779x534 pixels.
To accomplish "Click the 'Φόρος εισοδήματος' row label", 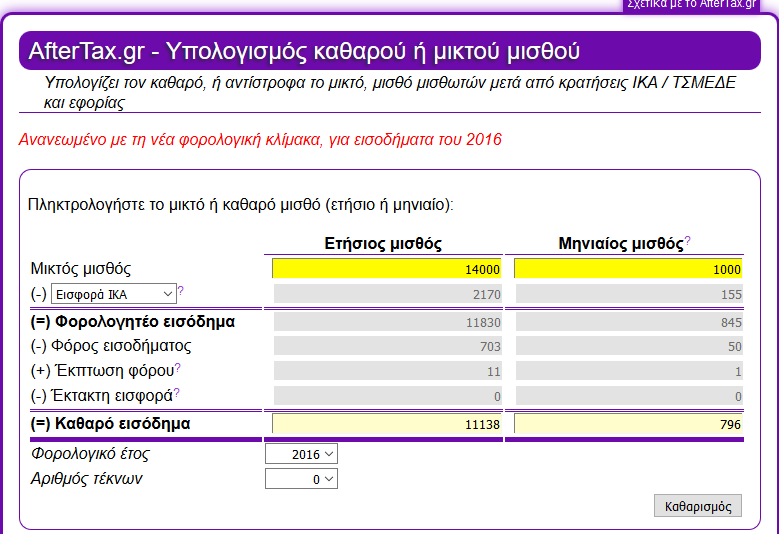I will [111, 346].
